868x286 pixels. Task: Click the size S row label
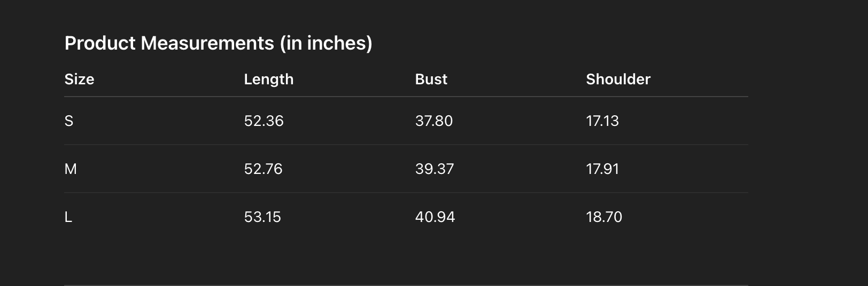pyautogui.click(x=69, y=121)
